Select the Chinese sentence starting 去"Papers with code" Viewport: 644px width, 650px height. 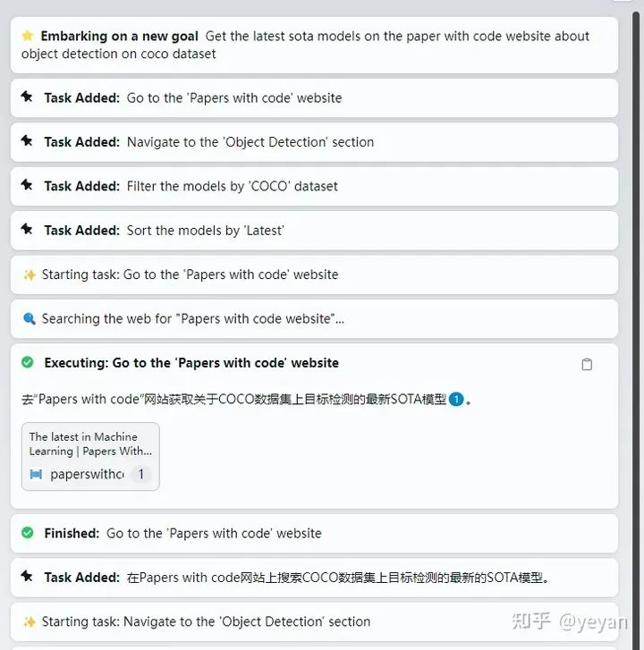246,399
